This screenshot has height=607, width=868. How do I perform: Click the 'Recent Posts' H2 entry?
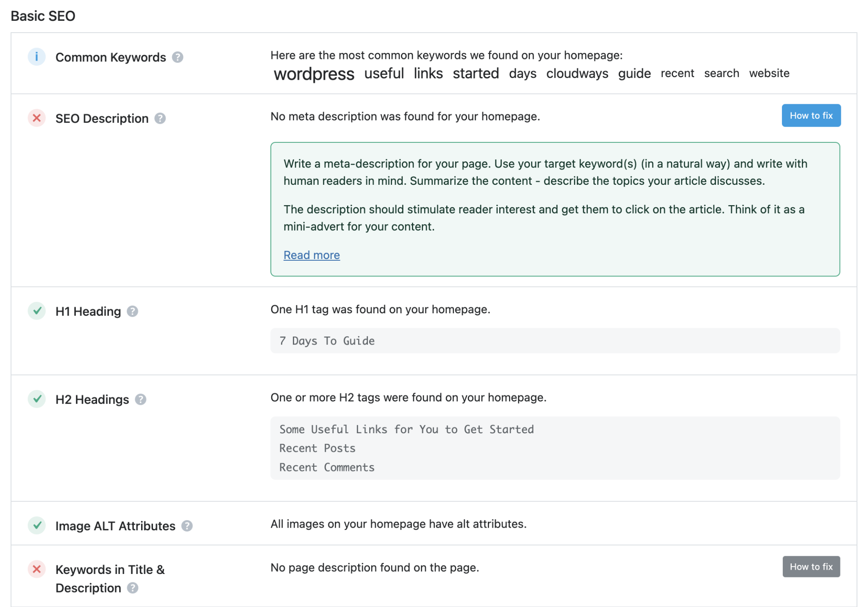[317, 448]
